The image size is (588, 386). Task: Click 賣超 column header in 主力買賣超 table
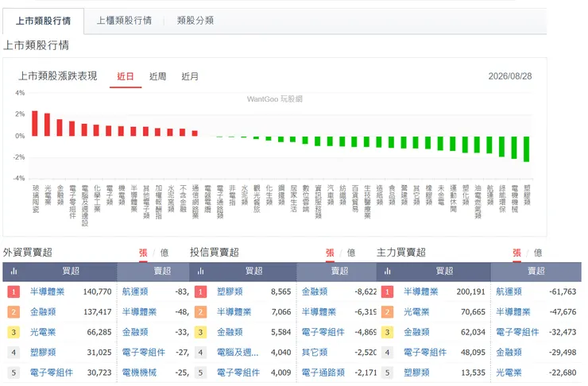coord(536,271)
